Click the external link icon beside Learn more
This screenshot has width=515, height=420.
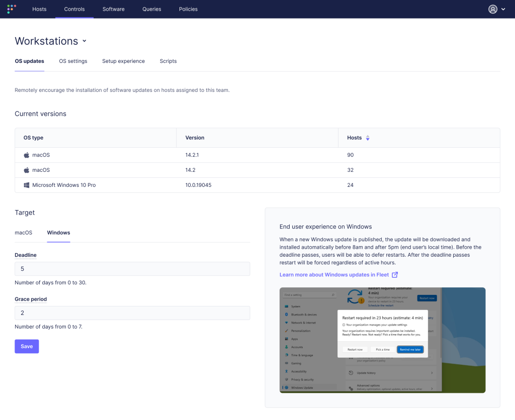(x=395, y=275)
